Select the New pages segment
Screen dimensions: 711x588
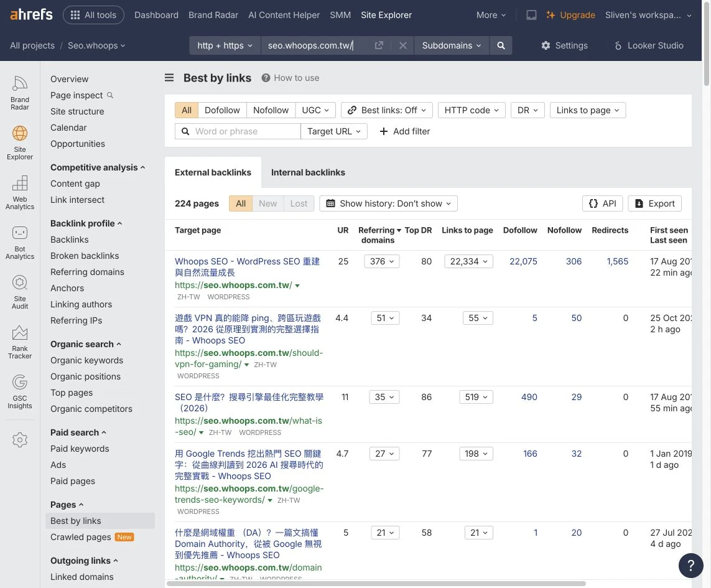click(x=267, y=203)
